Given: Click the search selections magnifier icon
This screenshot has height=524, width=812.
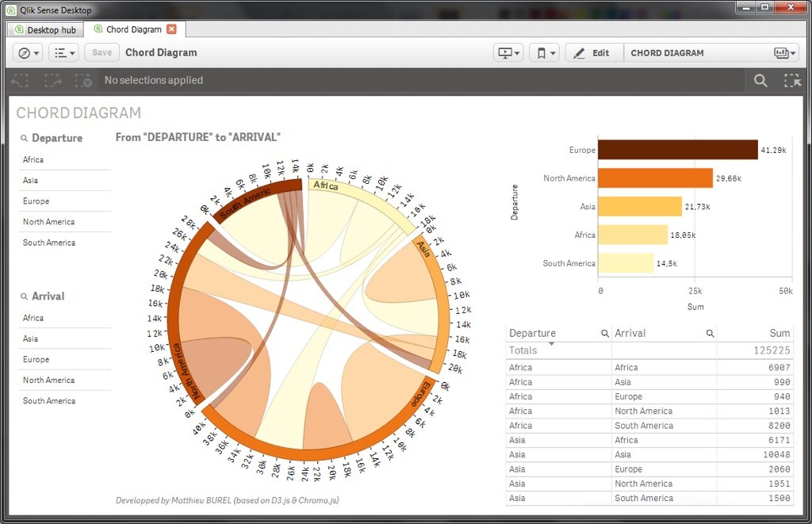Looking at the screenshot, I should [x=760, y=80].
